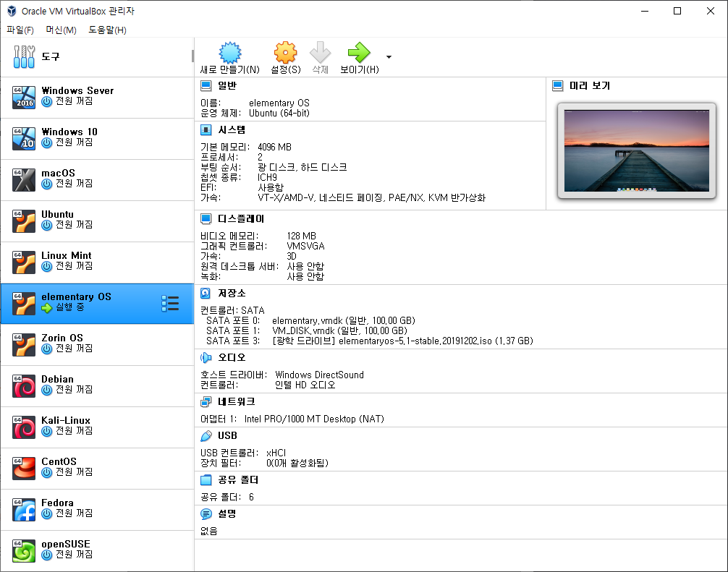Expand the dropdown arrow next to 보이기
Image resolution: width=728 pixels, height=572 pixels.
coord(389,57)
